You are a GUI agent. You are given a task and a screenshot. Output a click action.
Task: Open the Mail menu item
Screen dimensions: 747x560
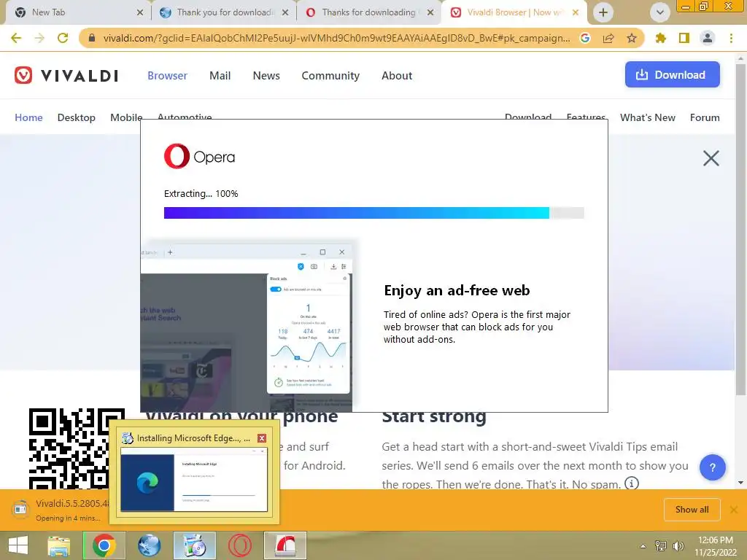click(220, 75)
